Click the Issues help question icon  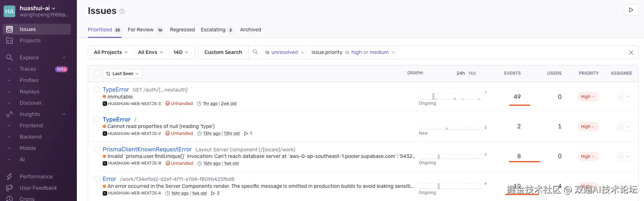click(122, 11)
